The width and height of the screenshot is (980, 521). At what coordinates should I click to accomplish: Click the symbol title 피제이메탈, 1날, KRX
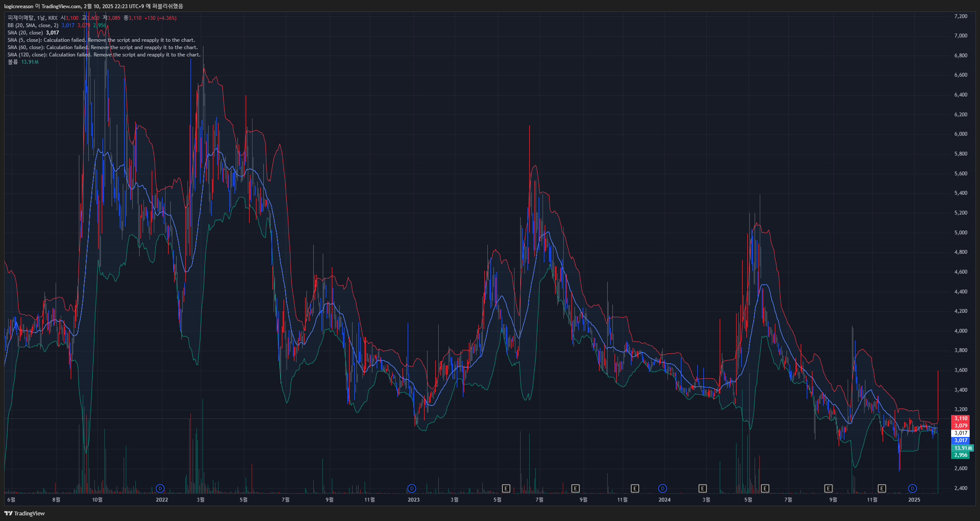tap(32, 18)
